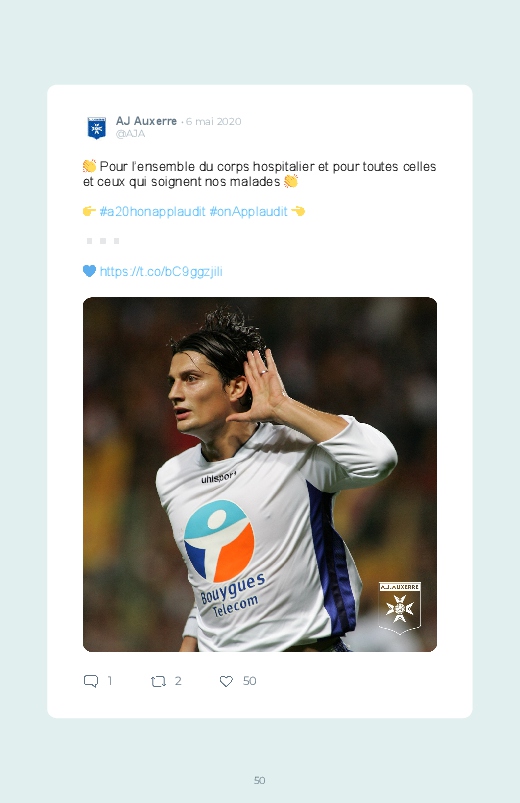Image resolution: width=520 pixels, height=803 pixels.
Task: Click the right-pointing hand emoji
Action: click(89, 211)
